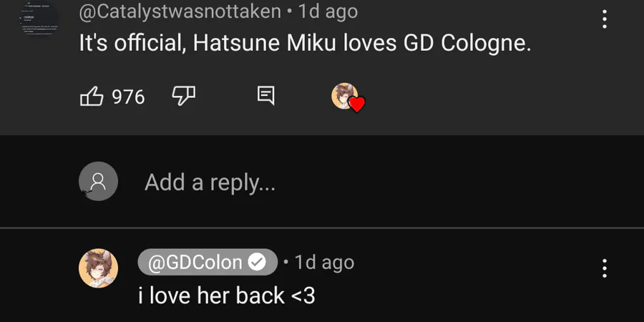The width and height of the screenshot is (644, 322).
Task: Open replies via speech bubble icon
Action: coord(265,96)
